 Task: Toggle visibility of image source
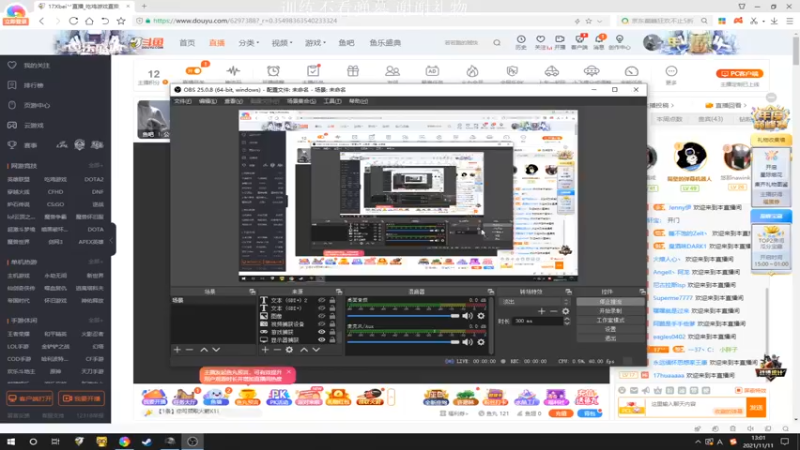pos(321,316)
